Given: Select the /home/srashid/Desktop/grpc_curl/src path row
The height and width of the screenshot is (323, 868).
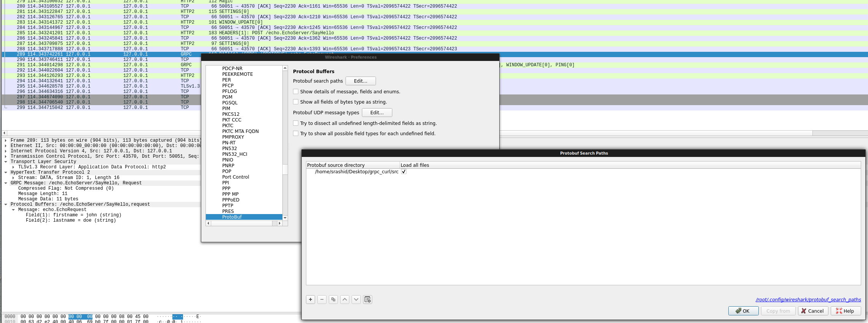Looking at the screenshot, I should click(357, 172).
